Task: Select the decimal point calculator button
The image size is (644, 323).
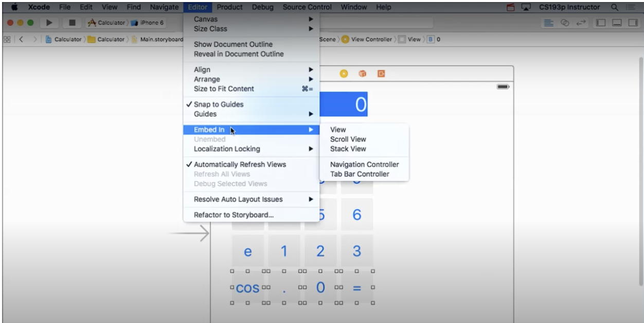Action: tap(283, 286)
